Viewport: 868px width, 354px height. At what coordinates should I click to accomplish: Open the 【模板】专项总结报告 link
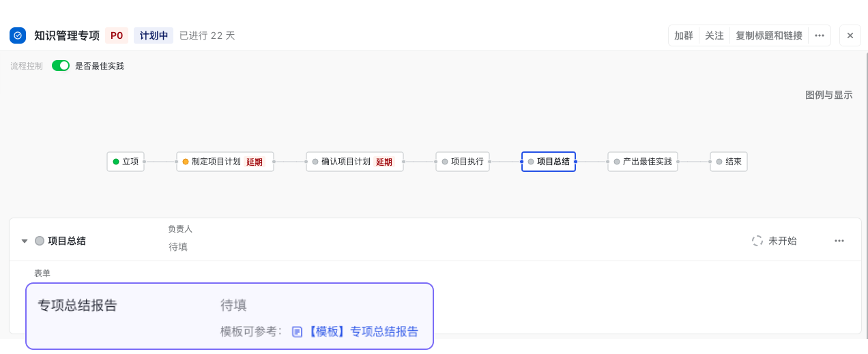[x=362, y=331]
